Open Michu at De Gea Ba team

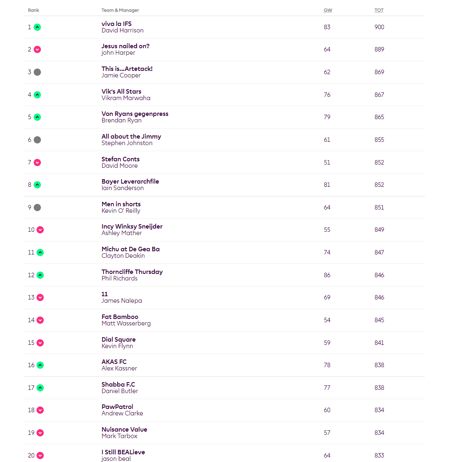click(131, 249)
